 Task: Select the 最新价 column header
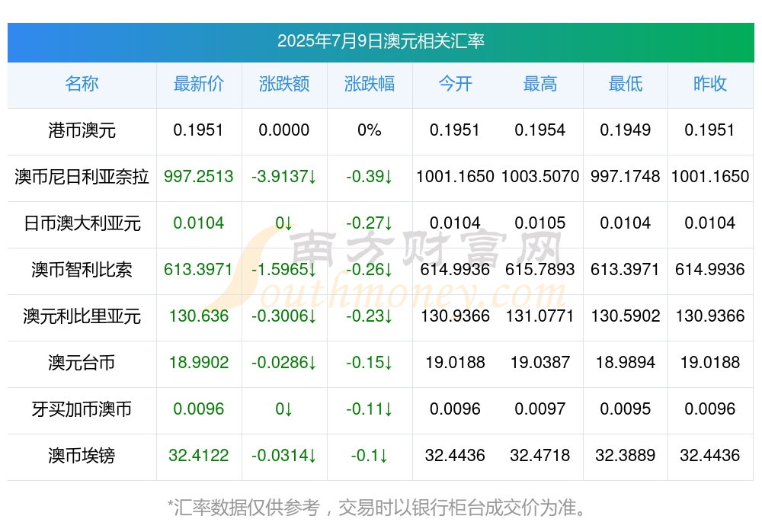coord(199,84)
